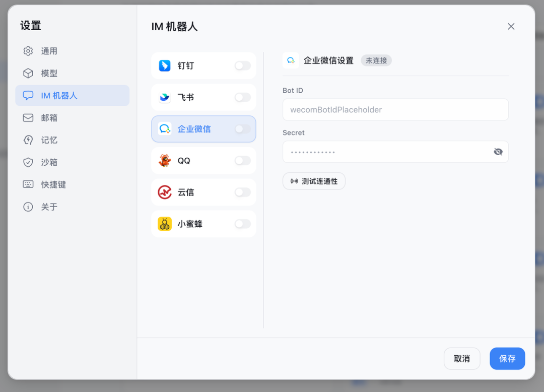Focus the Bot ID input field

[395, 110]
